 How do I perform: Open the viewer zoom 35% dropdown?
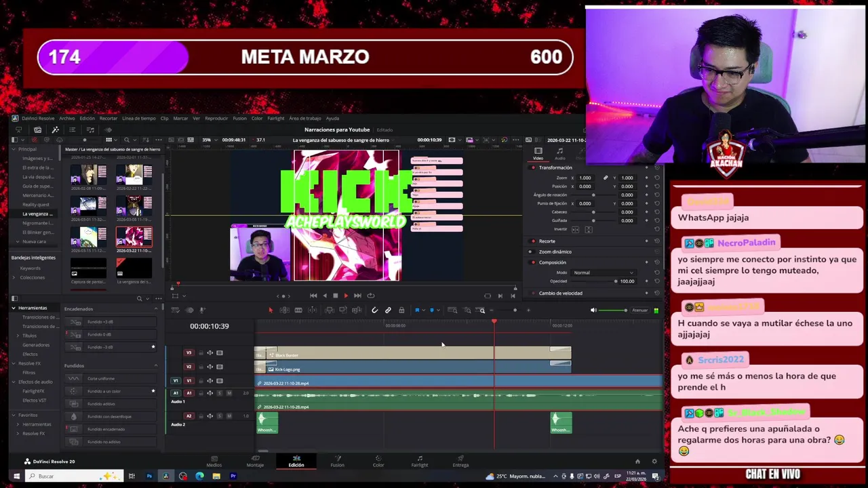[x=210, y=140]
